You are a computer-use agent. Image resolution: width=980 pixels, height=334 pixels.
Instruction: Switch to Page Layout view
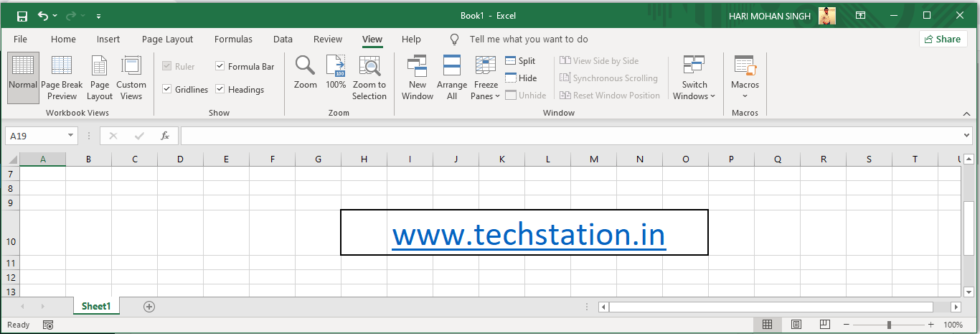(x=100, y=77)
